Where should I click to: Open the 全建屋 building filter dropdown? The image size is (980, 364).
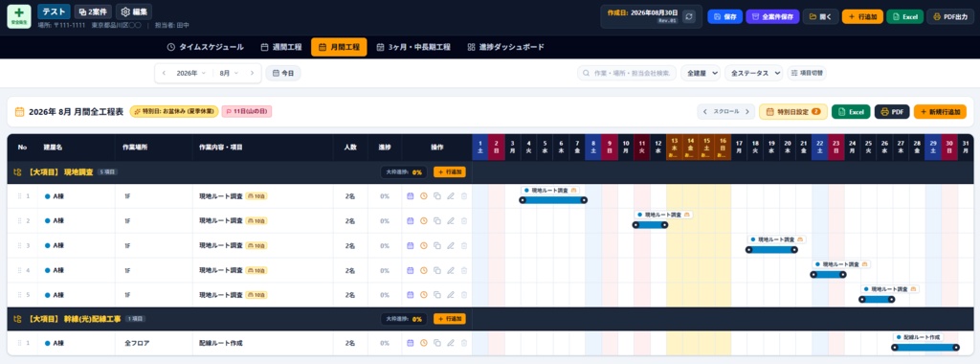[x=700, y=73]
